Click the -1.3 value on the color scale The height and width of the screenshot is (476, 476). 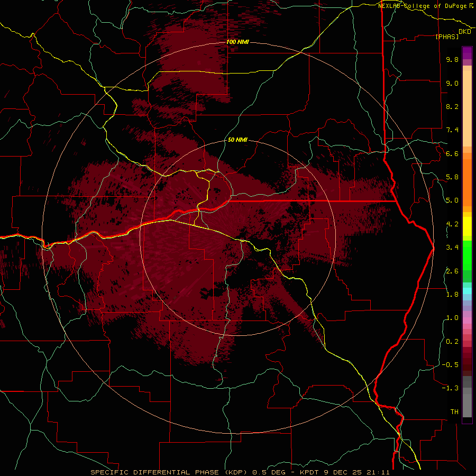pos(450,388)
